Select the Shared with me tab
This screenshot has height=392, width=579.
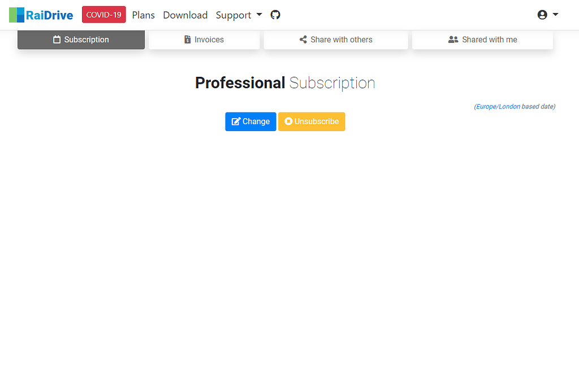pos(482,40)
